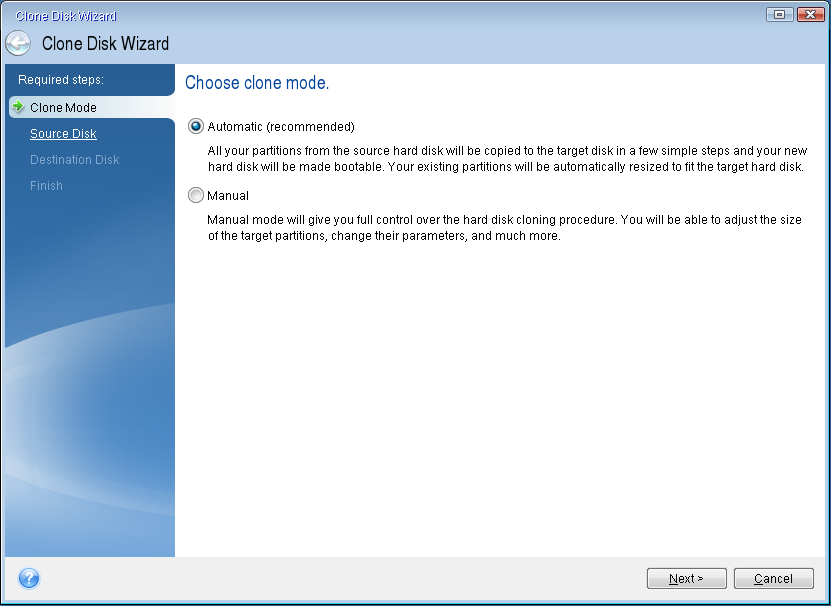This screenshot has height=606, width=831.
Task: Click the underlined Source Disk link
Action: [x=63, y=133]
